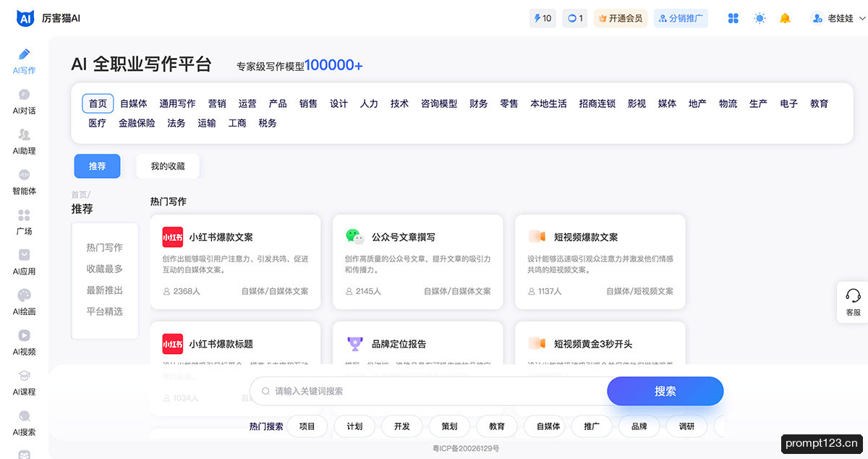This screenshot has height=459, width=868.
Task: Select the 首页 category tab
Action: click(x=98, y=104)
